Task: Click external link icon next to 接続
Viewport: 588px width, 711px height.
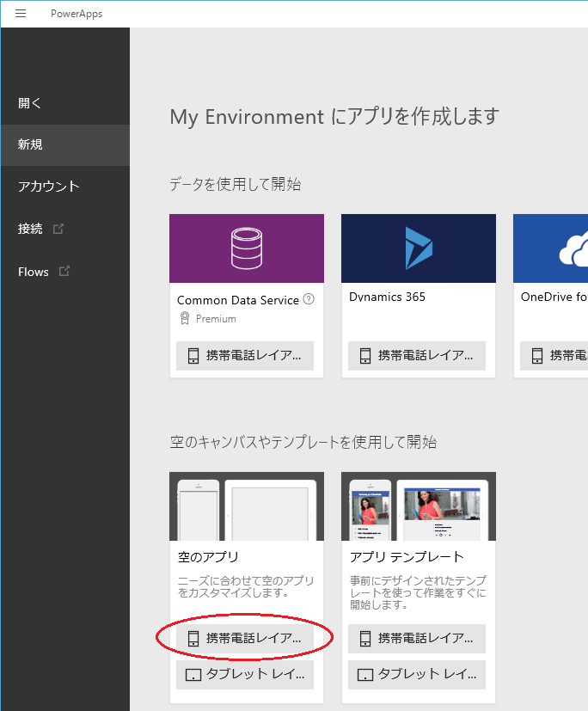Action: [58, 229]
